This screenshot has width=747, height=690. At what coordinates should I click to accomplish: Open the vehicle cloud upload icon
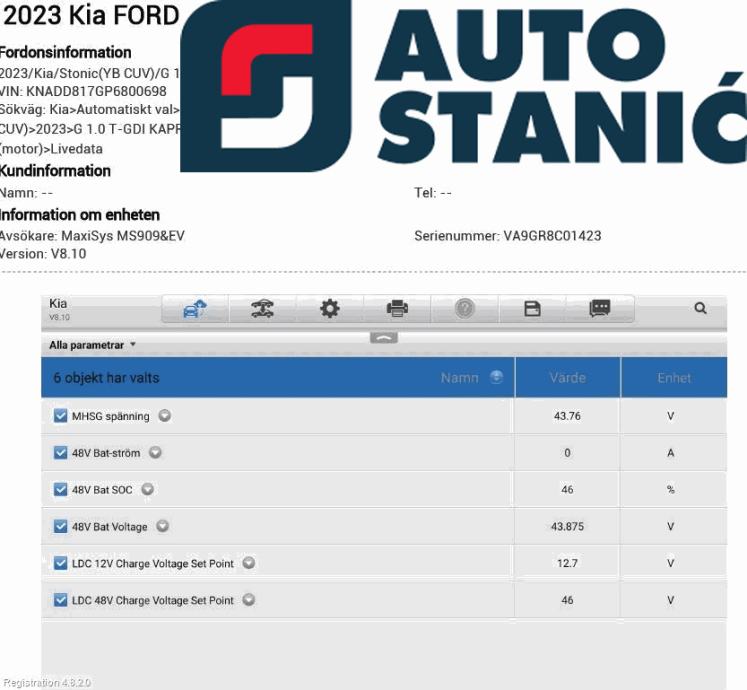[x=195, y=309]
